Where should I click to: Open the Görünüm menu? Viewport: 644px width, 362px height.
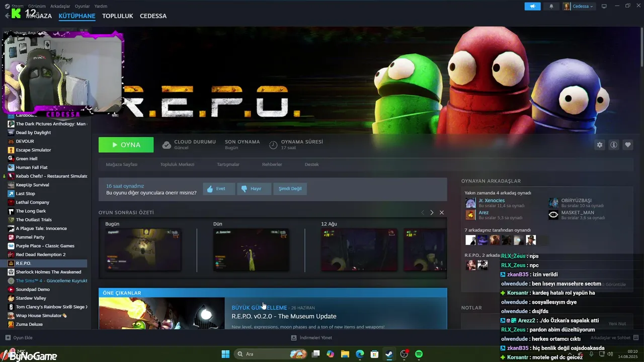tap(37, 7)
